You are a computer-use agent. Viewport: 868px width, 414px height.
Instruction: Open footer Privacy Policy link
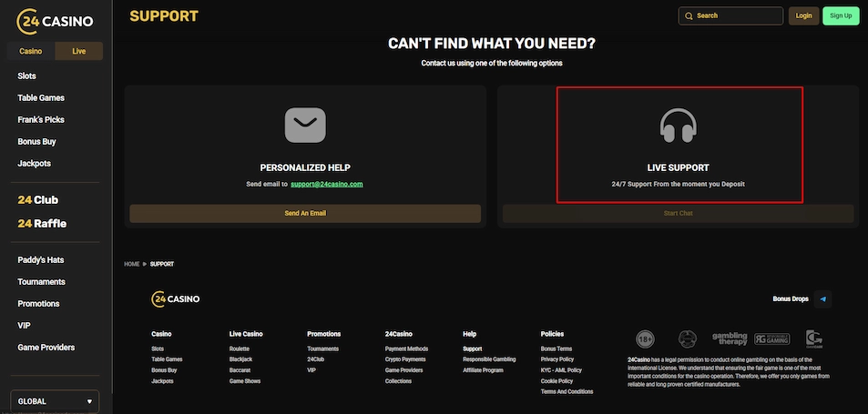pos(557,359)
